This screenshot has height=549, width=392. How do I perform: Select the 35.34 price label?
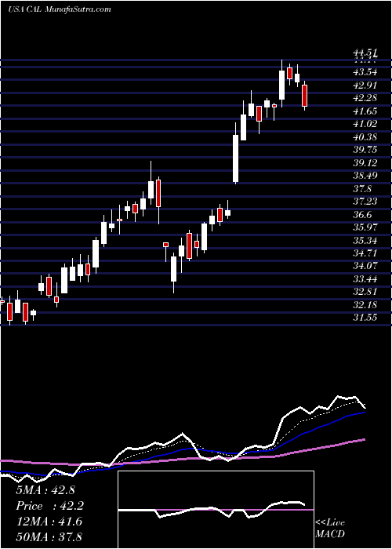366,241
